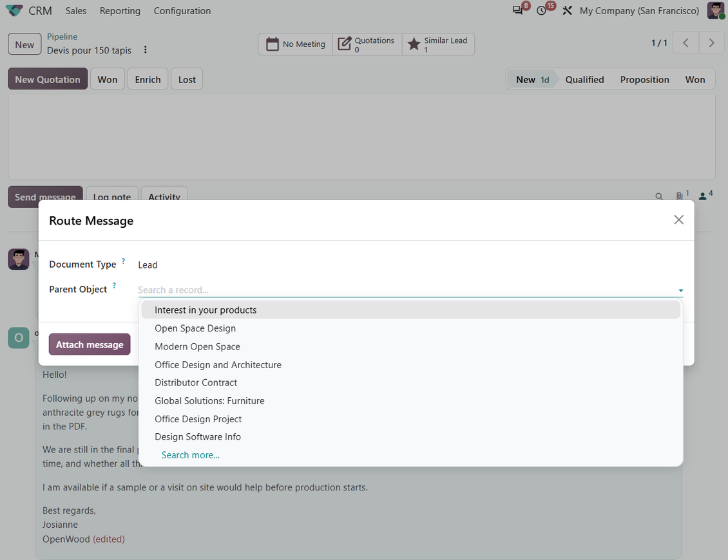This screenshot has width=728, height=560.
Task: Click the (edited) label in message
Action: 109,539
